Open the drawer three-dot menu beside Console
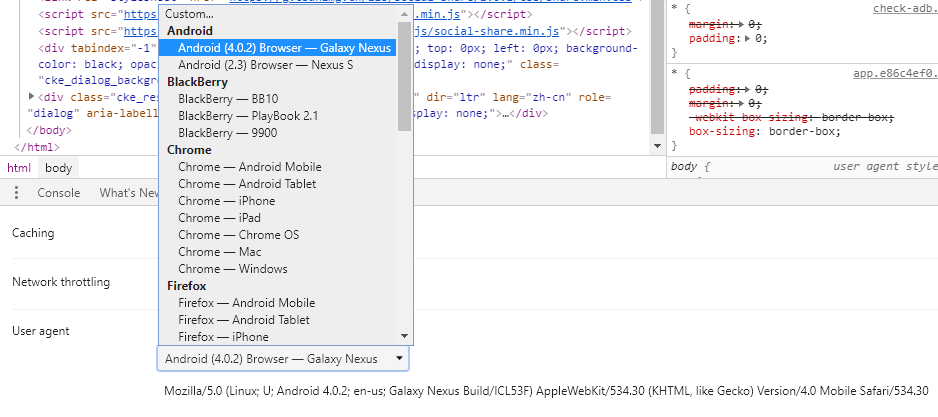This screenshot has height=417, width=938. 17,193
